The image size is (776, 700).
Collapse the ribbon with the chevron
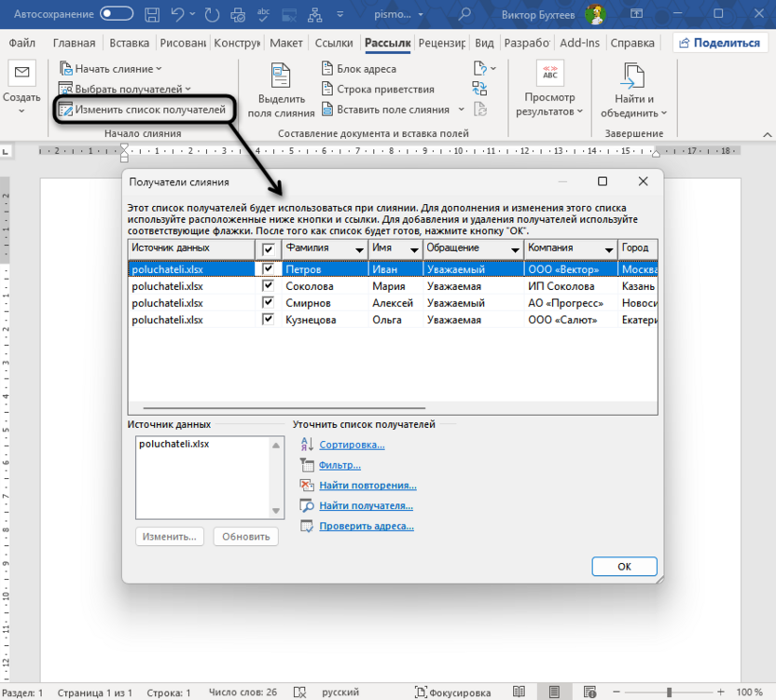coord(767,134)
